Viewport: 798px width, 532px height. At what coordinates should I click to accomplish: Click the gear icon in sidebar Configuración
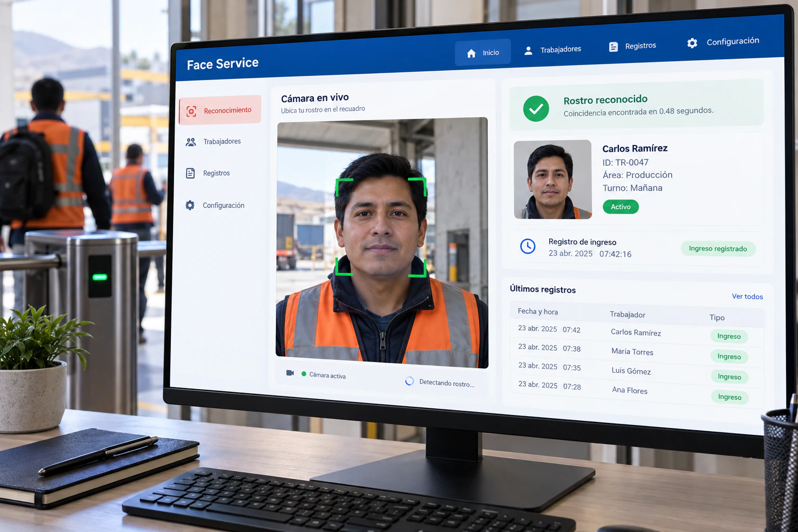point(190,205)
